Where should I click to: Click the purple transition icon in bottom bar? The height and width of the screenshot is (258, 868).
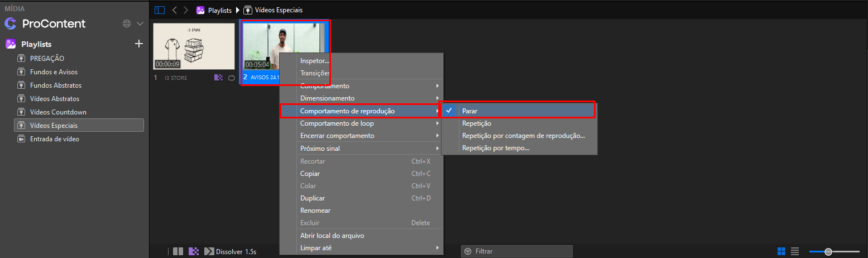[194, 251]
